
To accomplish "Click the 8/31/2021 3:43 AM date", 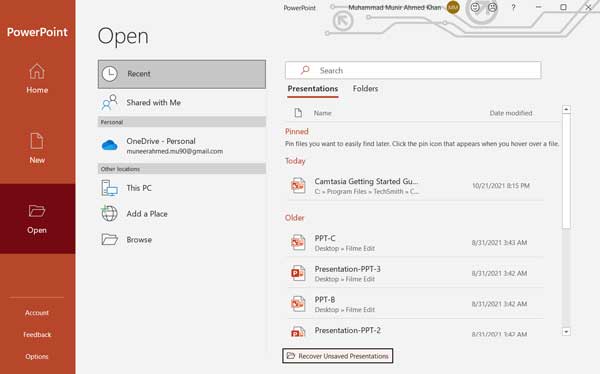I will click(x=499, y=243).
